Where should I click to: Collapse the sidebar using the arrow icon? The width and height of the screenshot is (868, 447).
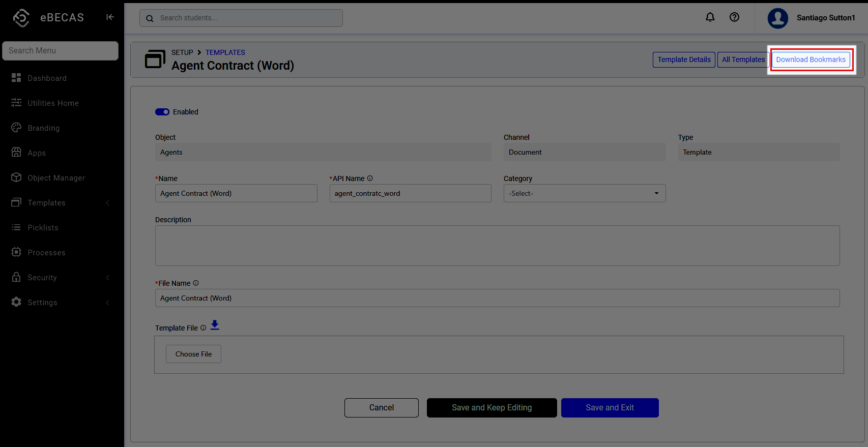110,17
